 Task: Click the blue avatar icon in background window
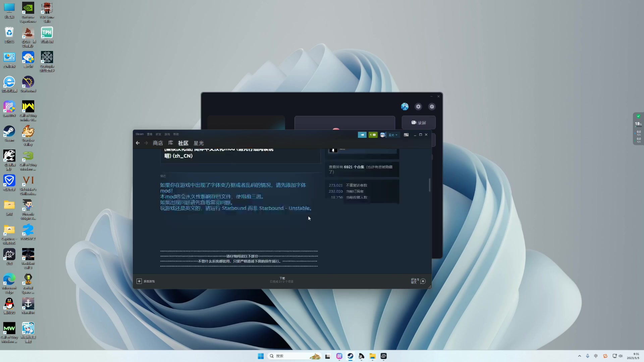pos(405,107)
